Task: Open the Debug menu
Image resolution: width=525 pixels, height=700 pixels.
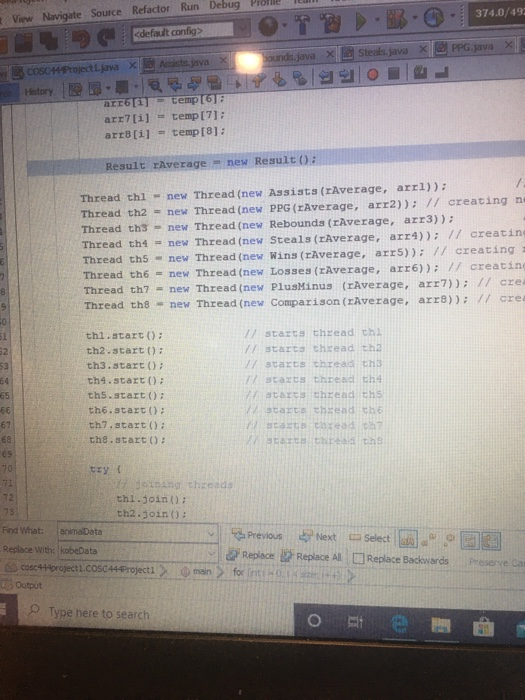Action: coord(224,5)
